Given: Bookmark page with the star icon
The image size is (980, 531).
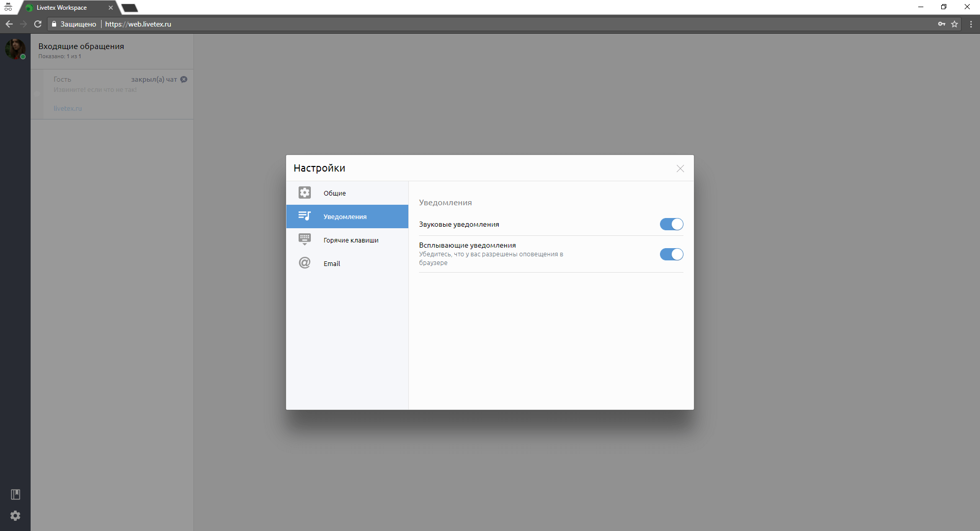Looking at the screenshot, I should click(x=954, y=24).
